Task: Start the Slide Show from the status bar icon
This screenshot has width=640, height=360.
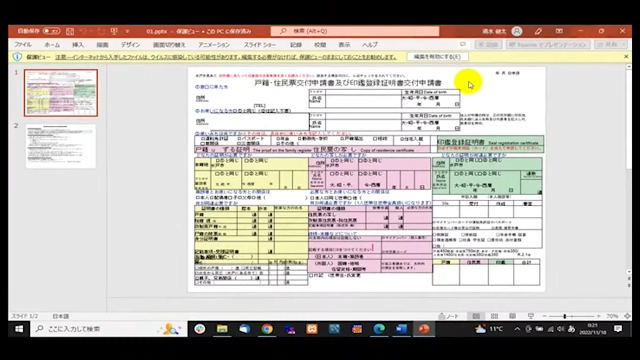Action: 531,316
